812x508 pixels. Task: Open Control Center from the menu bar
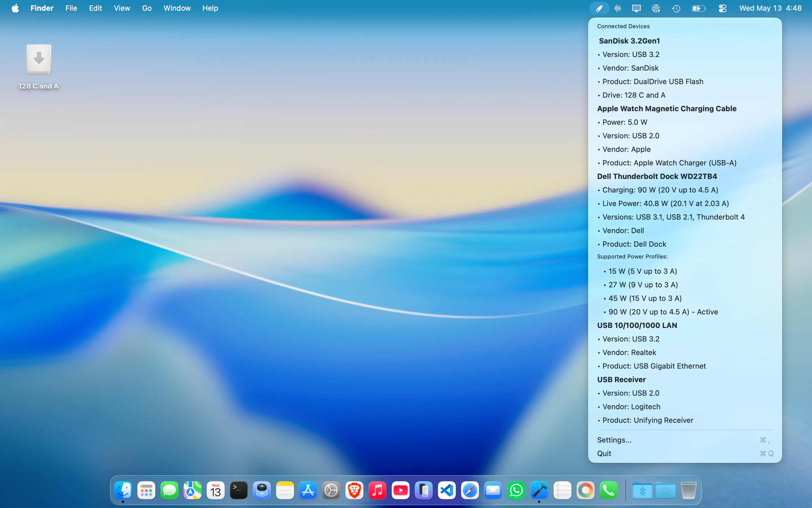point(722,8)
